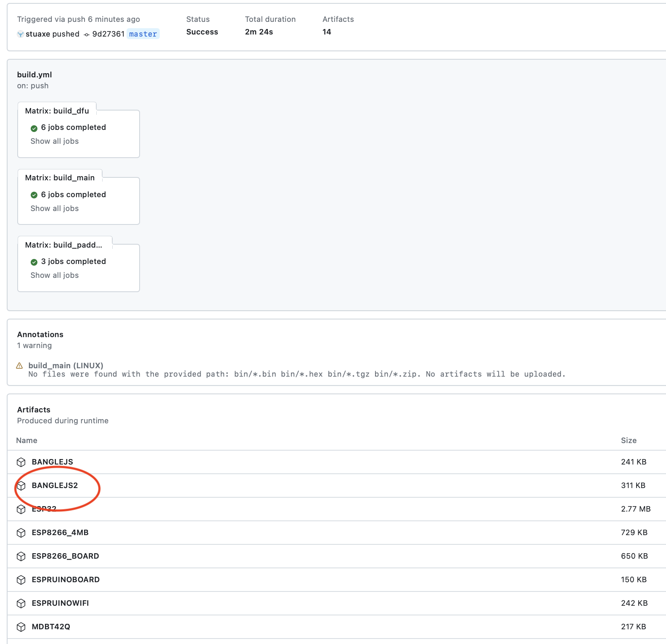The height and width of the screenshot is (644, 666).
Task: Click the ESPRUINOWIFI artifact package icon
Action: 21,603
